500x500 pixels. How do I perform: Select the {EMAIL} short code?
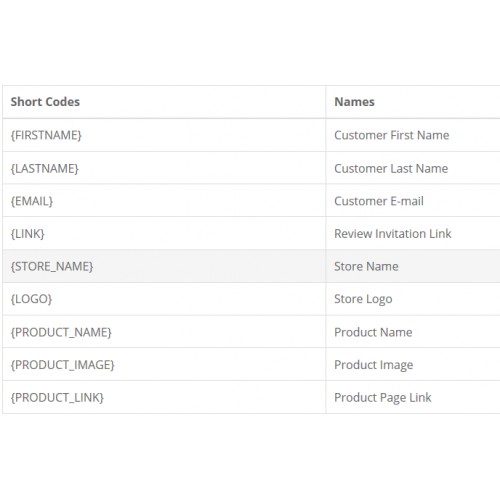32,201
